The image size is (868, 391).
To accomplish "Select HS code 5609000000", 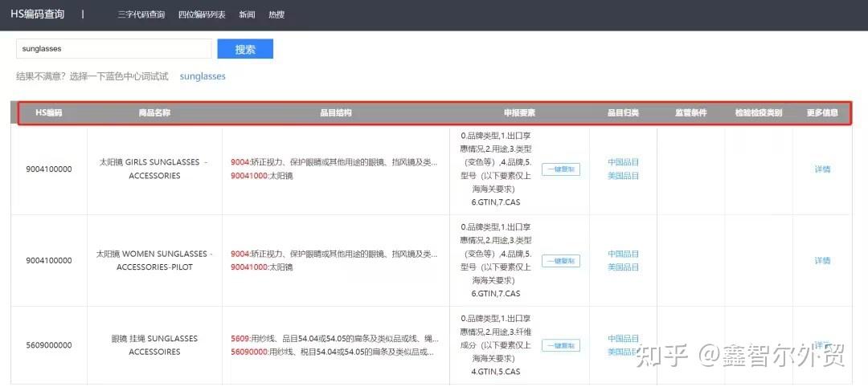I will (x=49, y=345).
